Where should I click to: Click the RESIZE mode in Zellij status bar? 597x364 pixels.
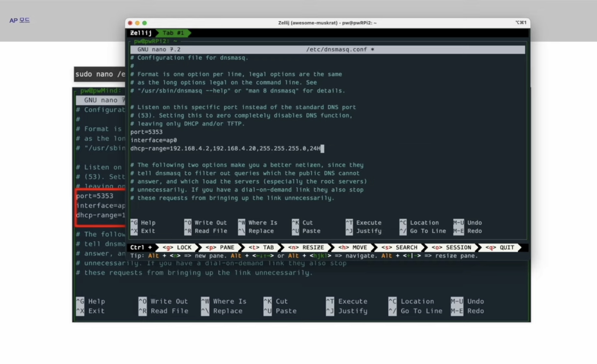click(x=306, y=247)
